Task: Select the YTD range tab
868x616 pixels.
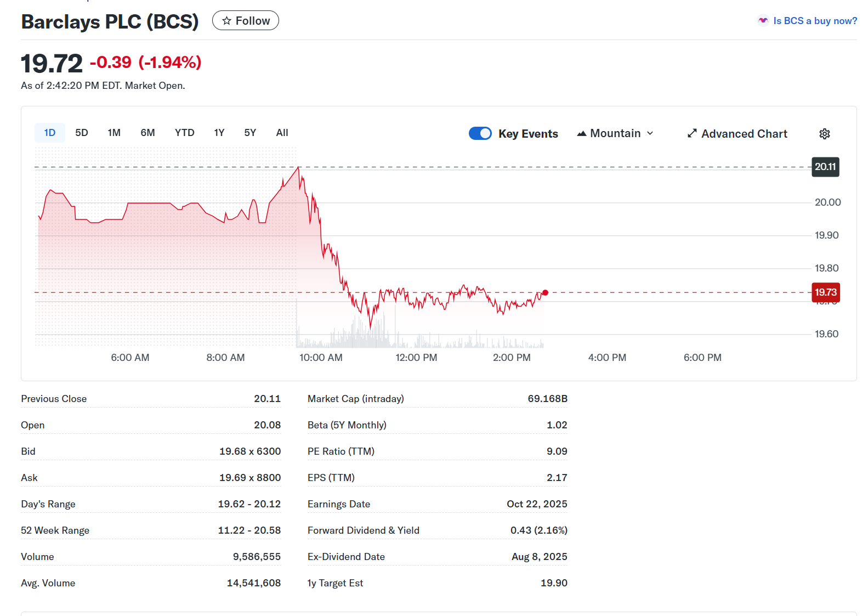Action: 185,133
